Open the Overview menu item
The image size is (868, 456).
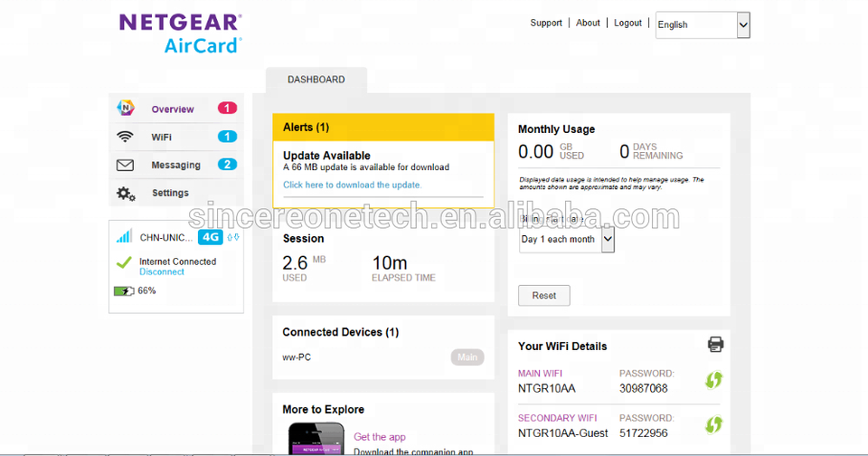176,109
